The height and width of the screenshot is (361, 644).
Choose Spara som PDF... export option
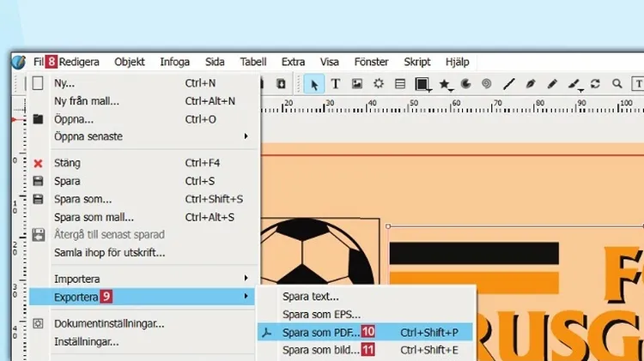pyautogui.click(x=322, y=333)
